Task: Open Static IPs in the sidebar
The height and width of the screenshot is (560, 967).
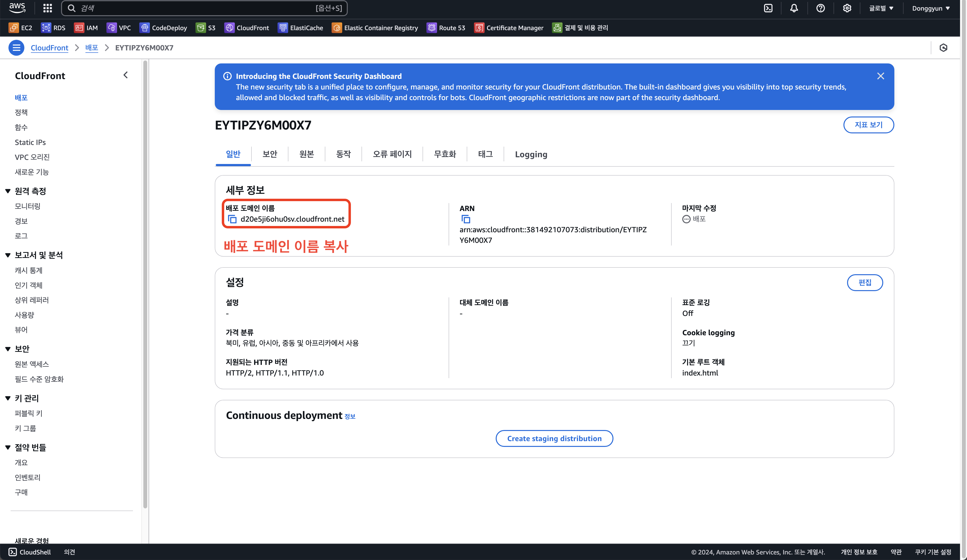Action: point(30,142)
